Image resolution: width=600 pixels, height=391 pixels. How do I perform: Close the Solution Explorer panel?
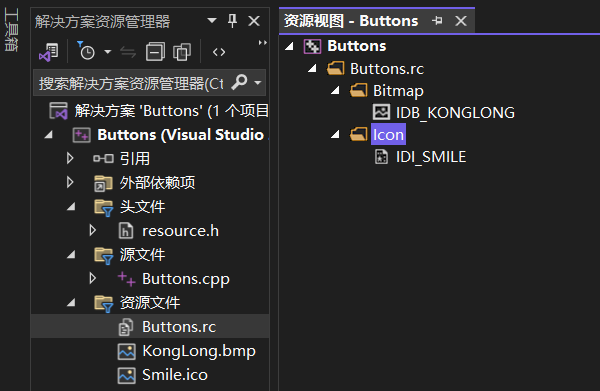click(254, 21)
